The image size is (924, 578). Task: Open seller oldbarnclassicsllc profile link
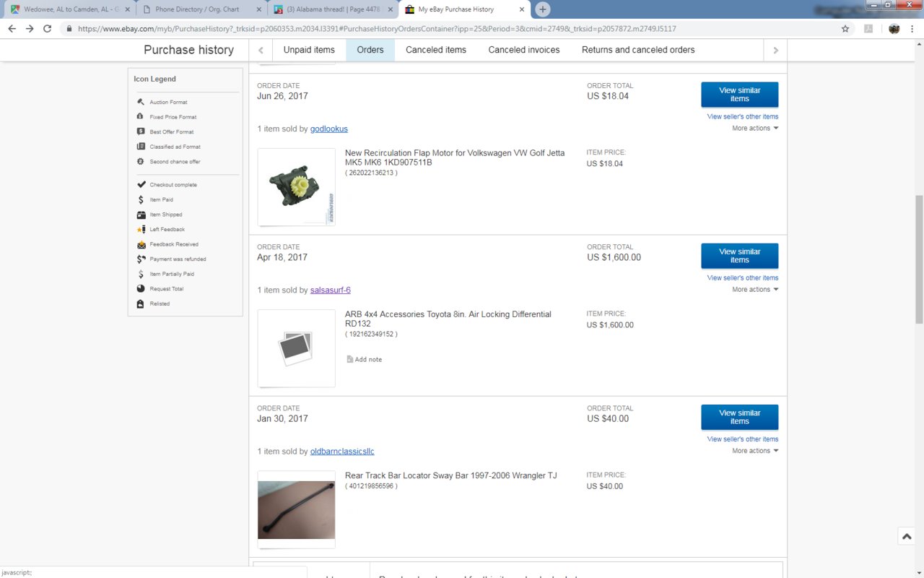[342, 451]
